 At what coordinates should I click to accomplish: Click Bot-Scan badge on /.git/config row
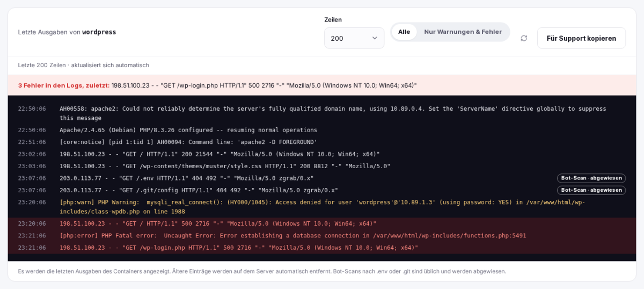coord(591,190)
